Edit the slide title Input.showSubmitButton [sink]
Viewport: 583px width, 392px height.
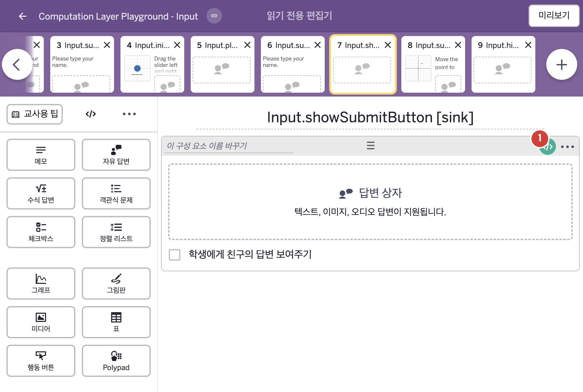(x=370, y=117)
